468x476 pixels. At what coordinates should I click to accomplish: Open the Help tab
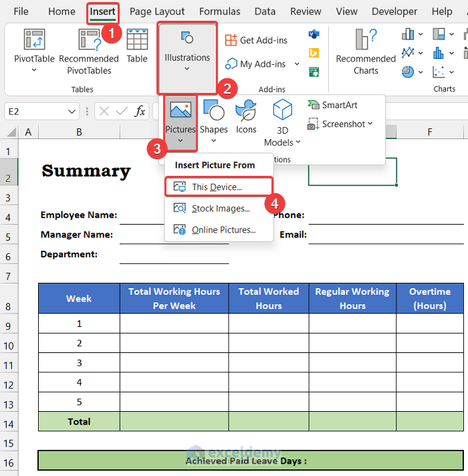442,11
